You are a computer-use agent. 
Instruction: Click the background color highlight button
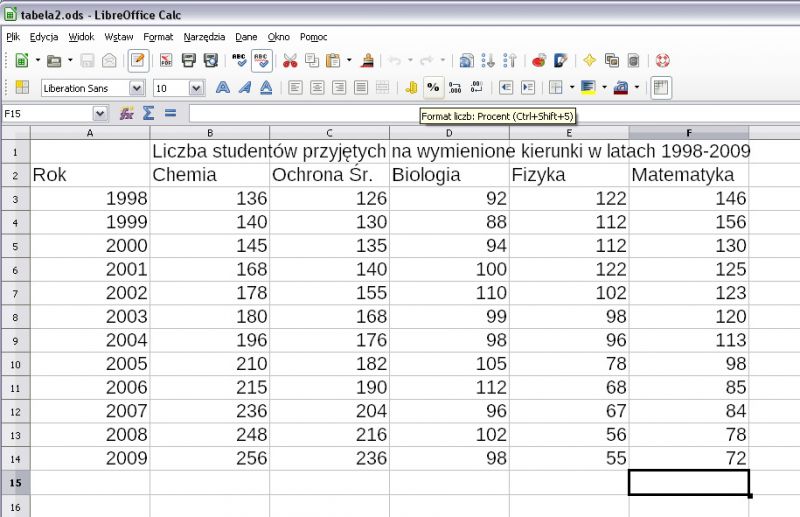pos(587,88)
